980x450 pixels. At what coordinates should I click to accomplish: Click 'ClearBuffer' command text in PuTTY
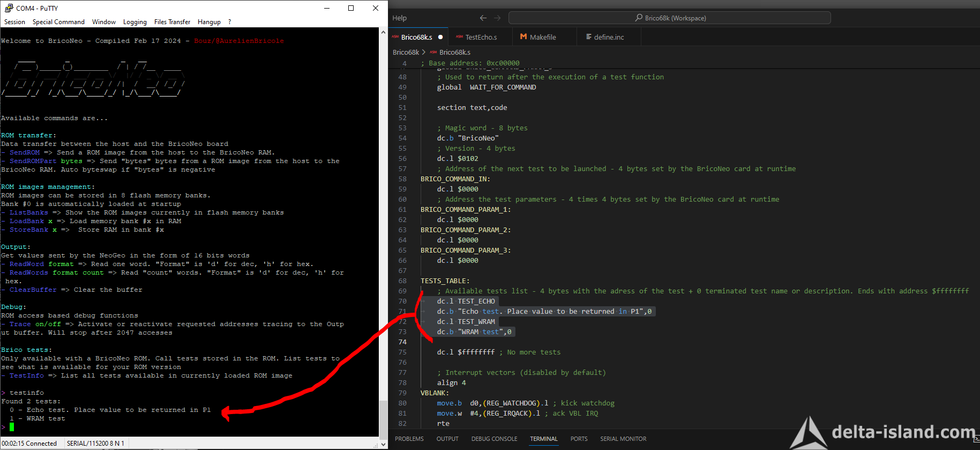33,290
